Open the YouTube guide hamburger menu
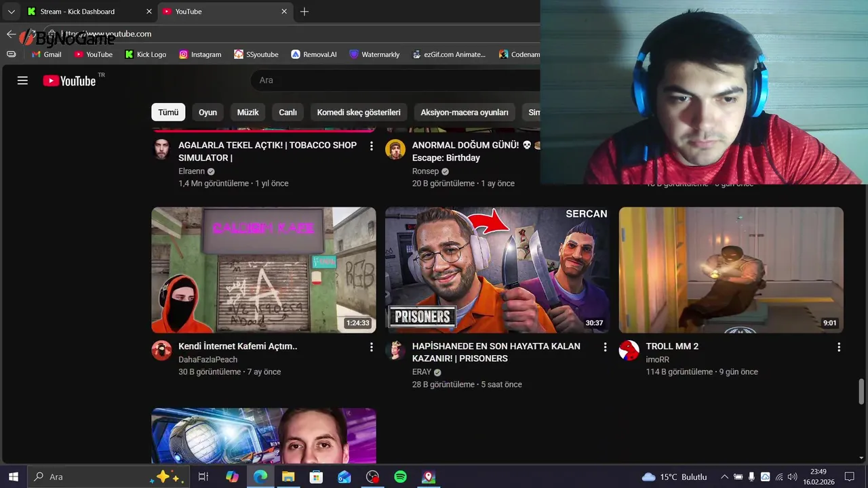The width and height of the screenshot is (868, 488). 22,81
